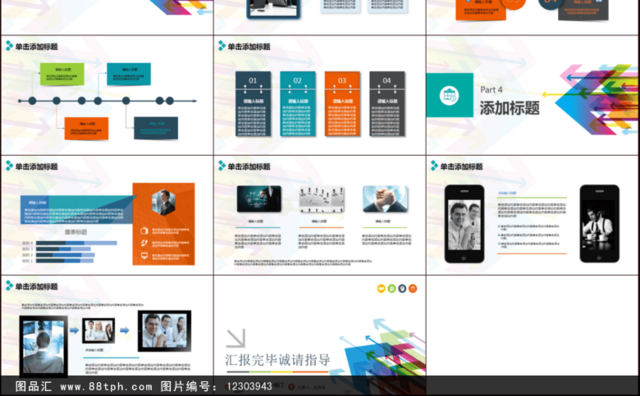
Task: Select the timeline slide thumbnail
Action: click(107, 95)
